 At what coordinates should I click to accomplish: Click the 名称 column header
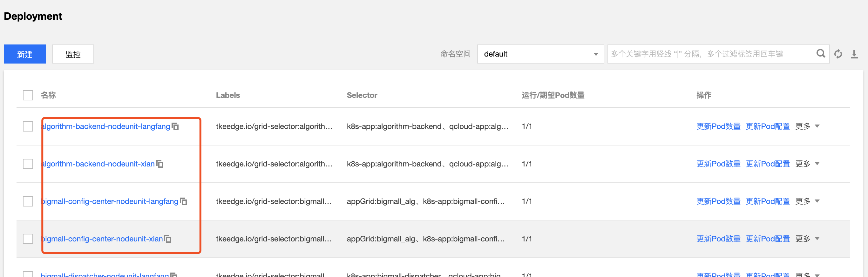pyautogui.click(x=48, y=95)
